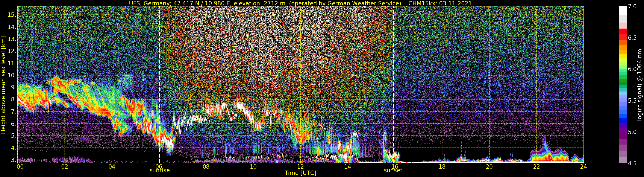Click the y-axis tick label '10.'
Screen dimensions: 644x177
(x=12, y=75)
